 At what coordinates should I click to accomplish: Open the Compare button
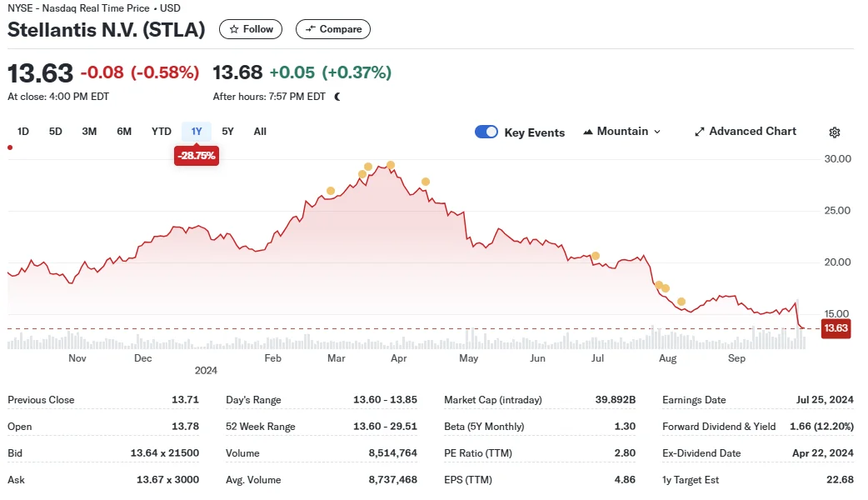pyautogui.click(x=333, y=29)
